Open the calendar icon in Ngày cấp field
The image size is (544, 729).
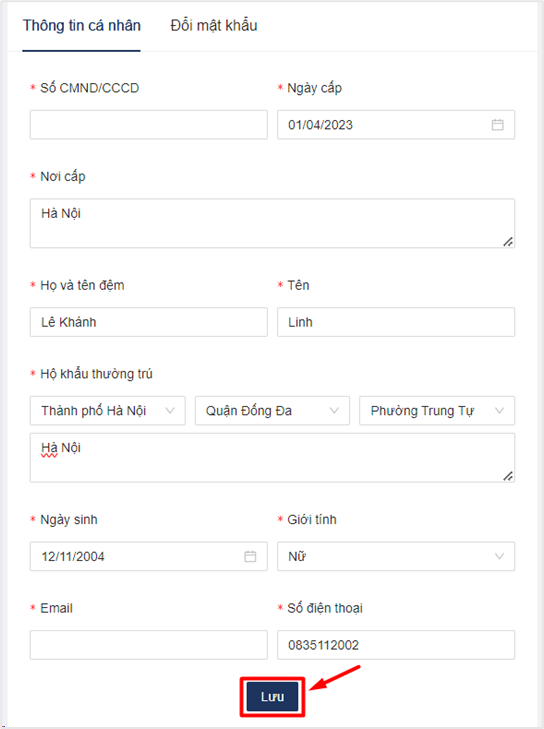point(497,125)
